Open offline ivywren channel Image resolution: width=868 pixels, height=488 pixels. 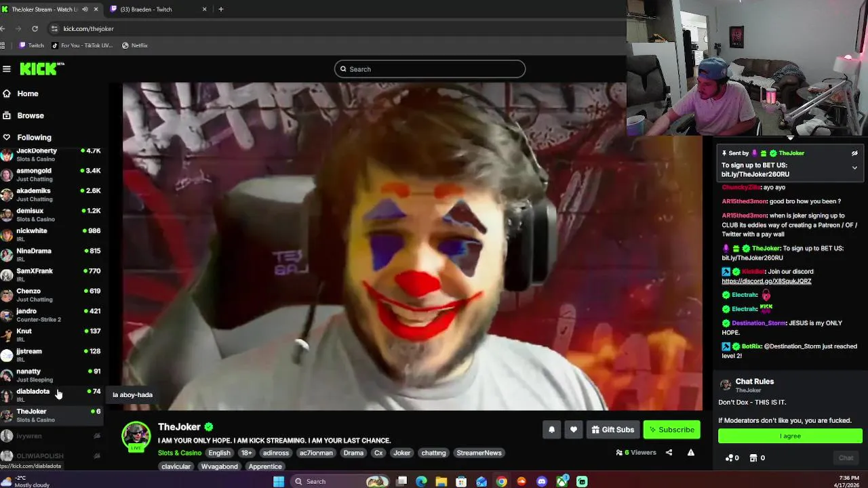coord(52,436)
